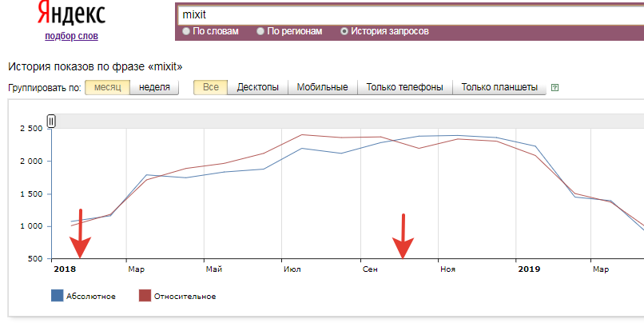Click the 2 500 y-axis value
Screen dimensions: 644x327
(x=32, y=129)
